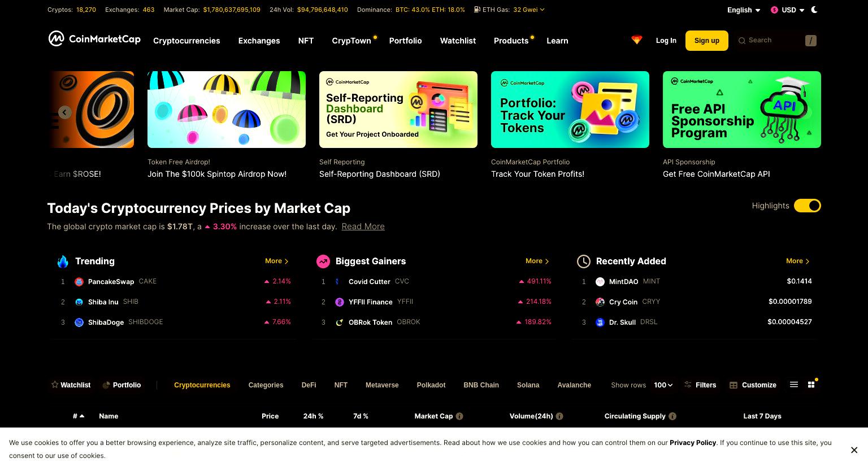Click the Biggest Gainers chart icon

(x=323, y=261)
